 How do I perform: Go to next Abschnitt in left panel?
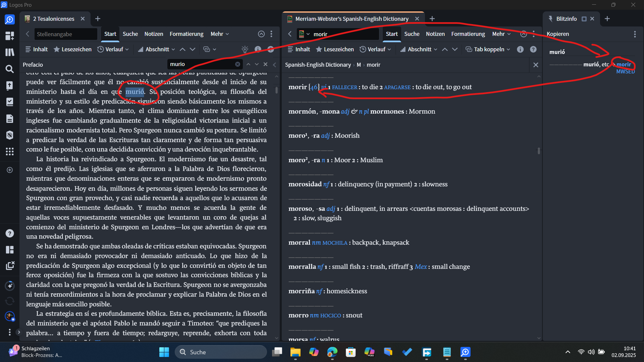tap(193, 49)
